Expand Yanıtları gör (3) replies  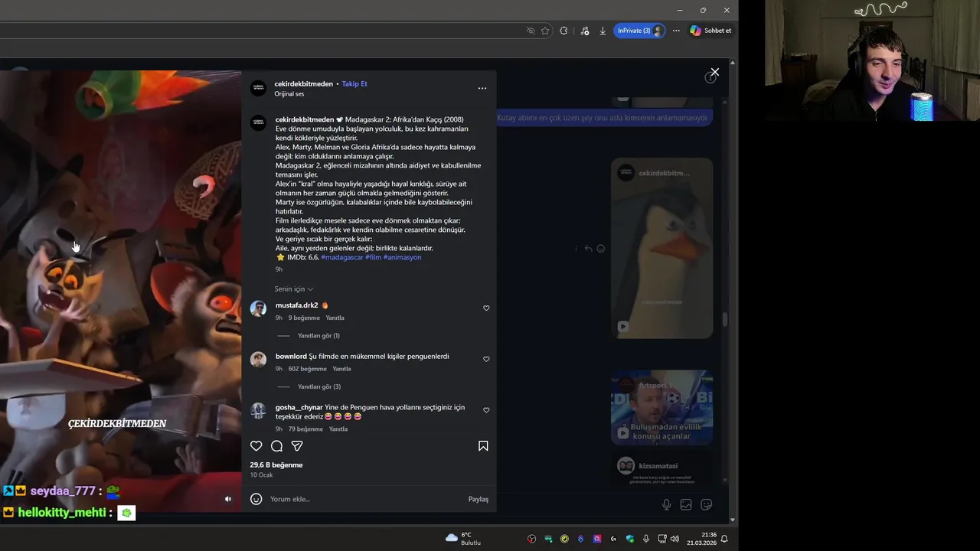click(x=319, y=386)
